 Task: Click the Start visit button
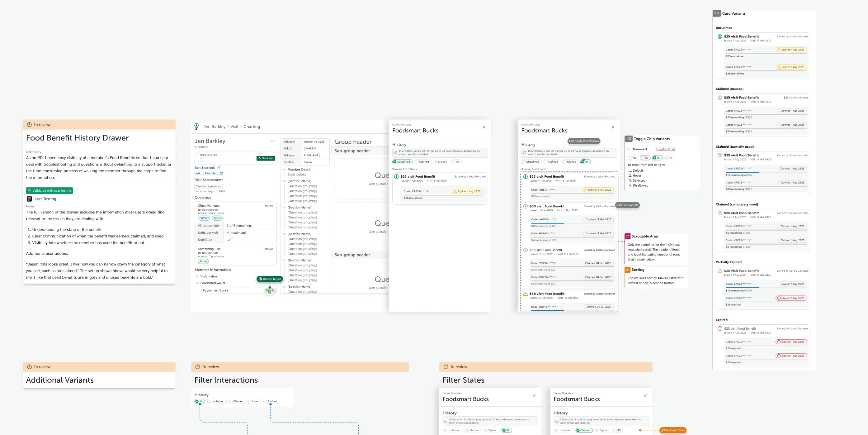266,158
